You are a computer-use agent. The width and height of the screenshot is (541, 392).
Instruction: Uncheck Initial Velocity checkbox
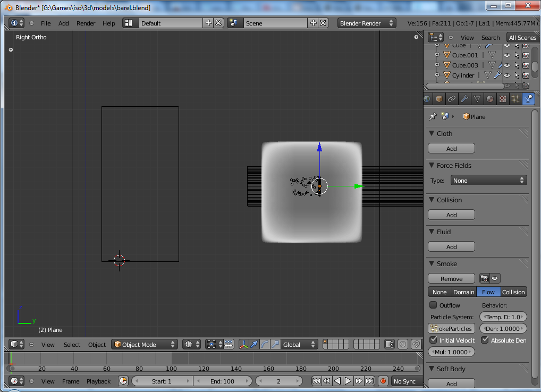tap(433, 340)
